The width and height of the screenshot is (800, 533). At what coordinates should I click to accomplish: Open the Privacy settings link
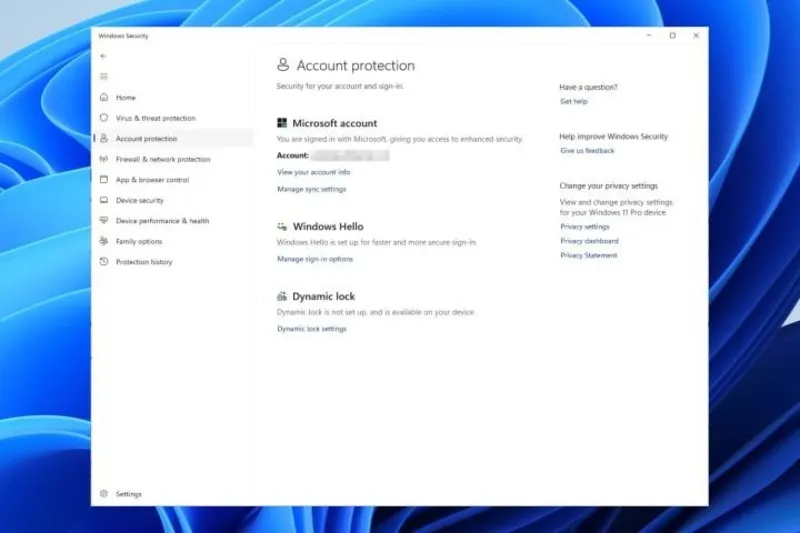point(585,226)
